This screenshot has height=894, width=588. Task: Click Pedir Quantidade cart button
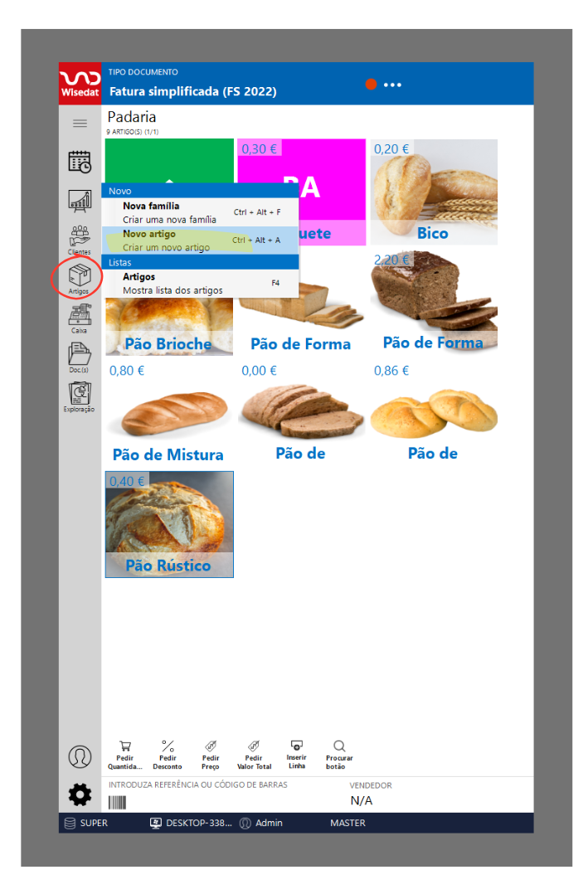pyautogui.click(x=125, y=755)
